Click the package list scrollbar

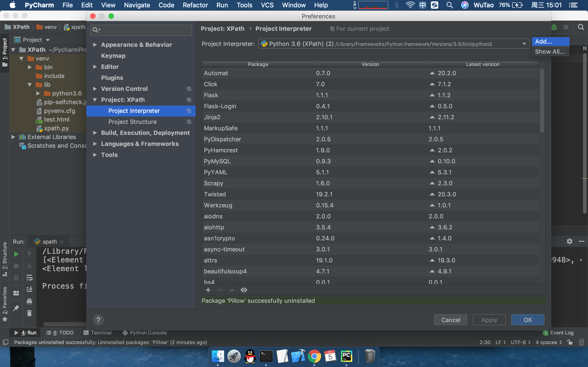542,101
